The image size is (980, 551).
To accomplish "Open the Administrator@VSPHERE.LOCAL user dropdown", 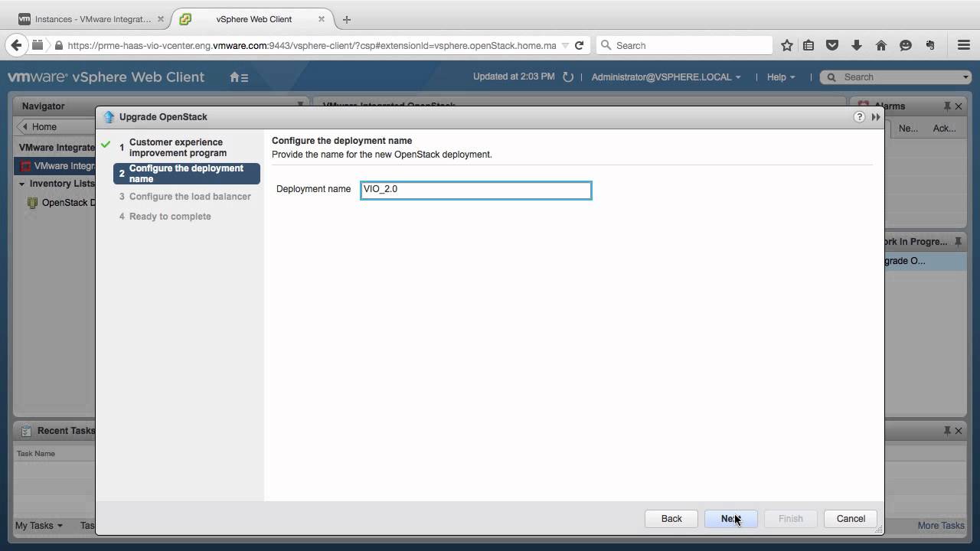I will [x=666, y=77].
